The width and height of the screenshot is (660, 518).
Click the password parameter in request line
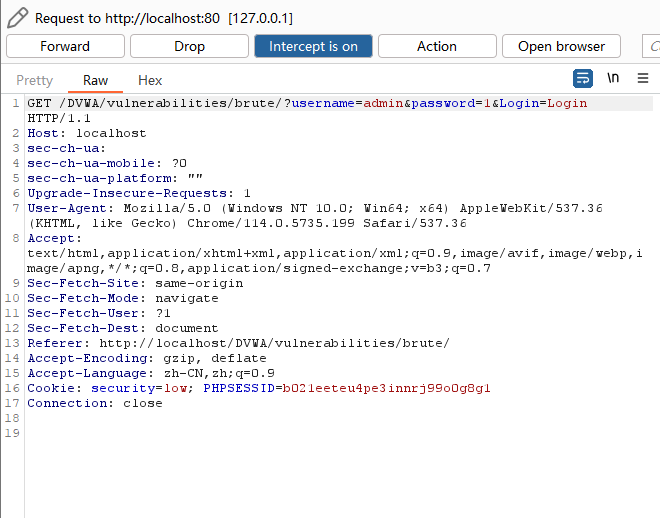point(443,103)
